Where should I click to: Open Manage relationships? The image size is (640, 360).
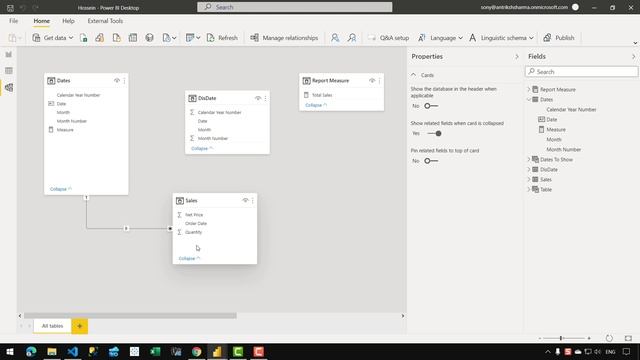click(284, 38)
